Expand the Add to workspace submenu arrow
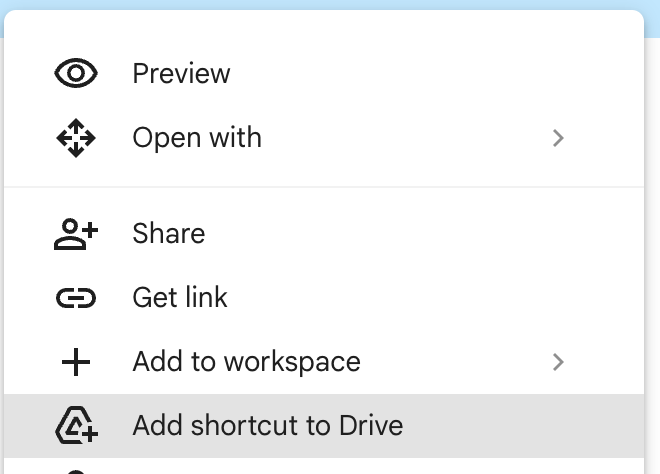This screenshot has width=660, height=474. tap(559, 362)
